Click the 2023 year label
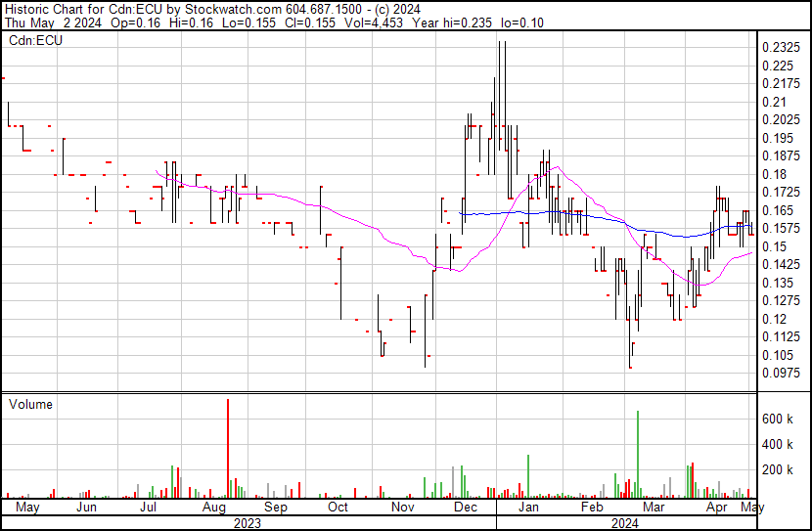The width and height of the screenshot is (812, 531). pos(247,522)
